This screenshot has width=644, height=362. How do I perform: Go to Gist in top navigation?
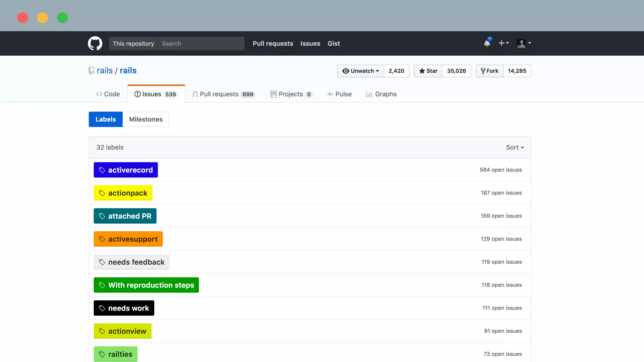click(x=334, y=43)
